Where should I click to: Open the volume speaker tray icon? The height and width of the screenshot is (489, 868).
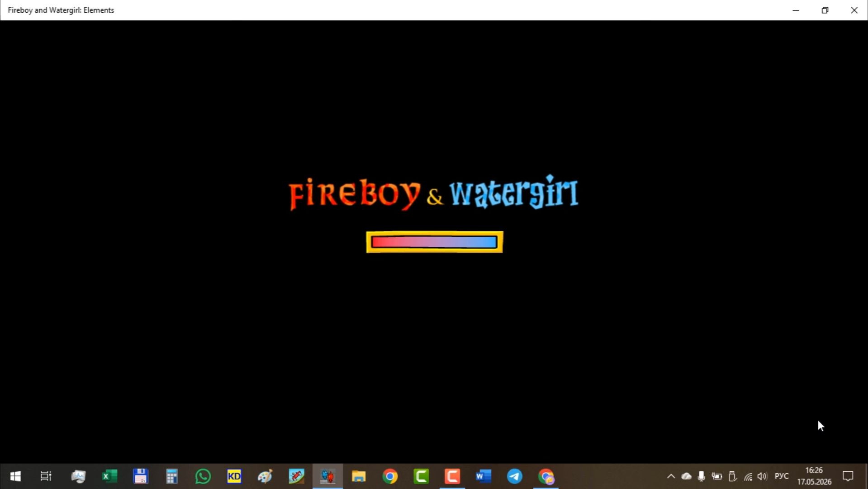click(x=763, y=476)
